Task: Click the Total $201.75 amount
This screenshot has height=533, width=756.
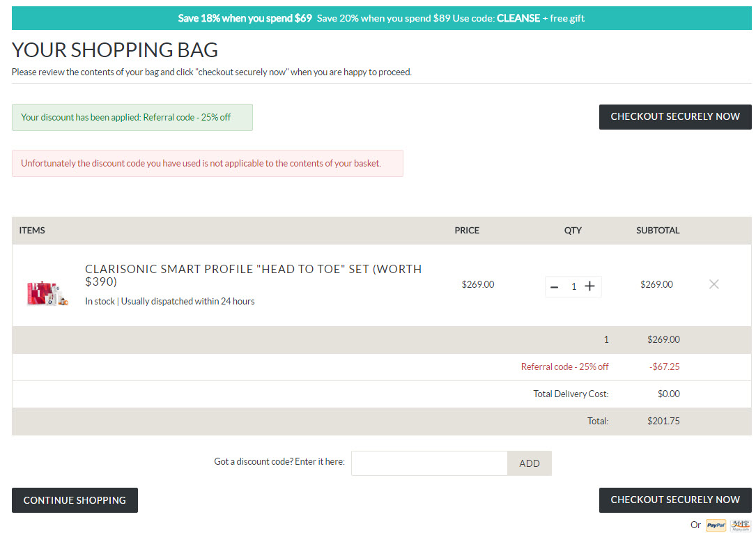Action: [x=663, y=422]
